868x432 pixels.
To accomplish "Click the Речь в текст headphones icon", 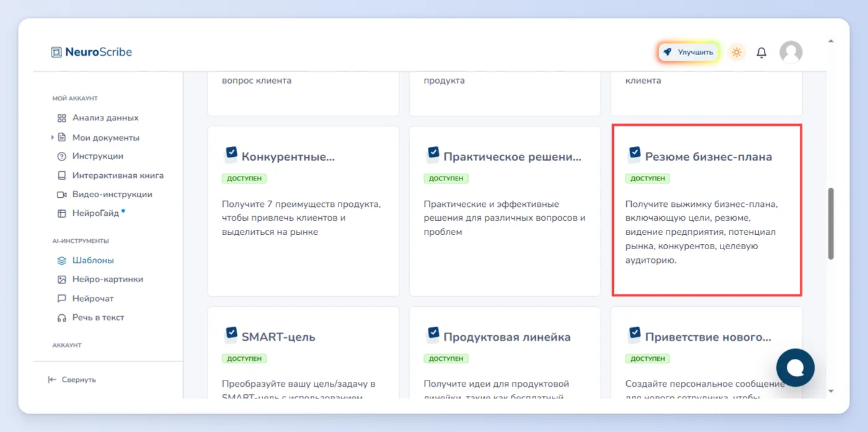I will click(x=61, y=318).
